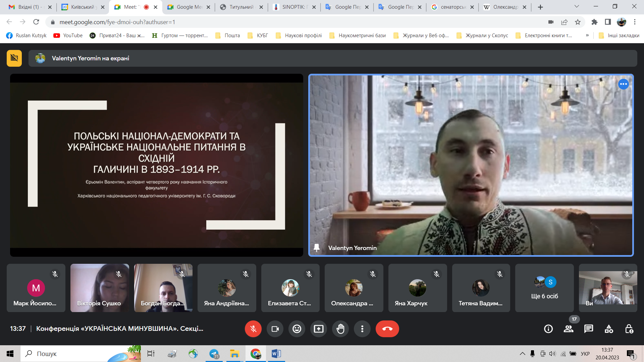Screen dimensions: 644x362
Task: Open the activities shapes icon
Action: (x=609, y=329)
